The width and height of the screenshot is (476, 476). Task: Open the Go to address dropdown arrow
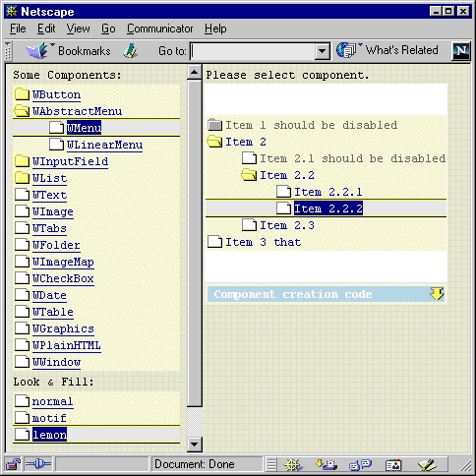322,51
